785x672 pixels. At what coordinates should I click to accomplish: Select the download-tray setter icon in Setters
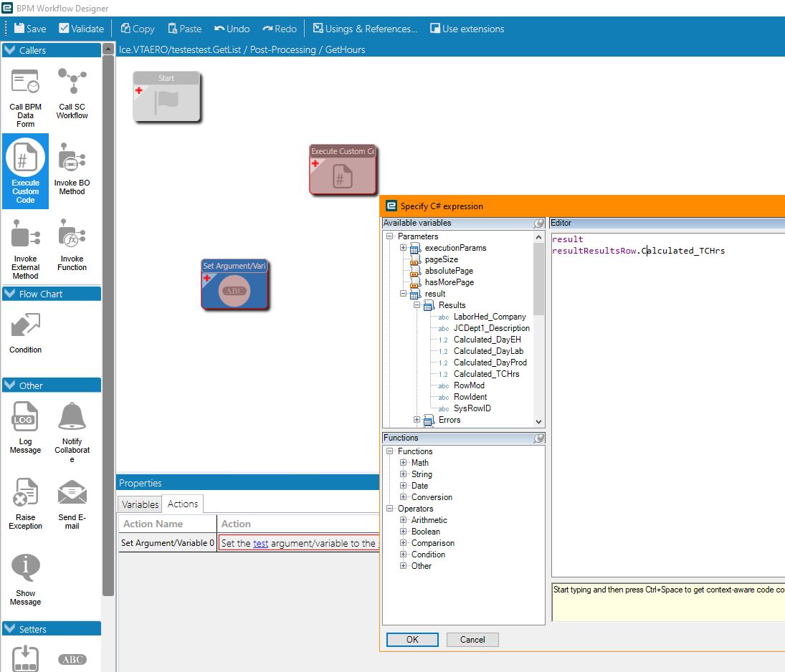coord(25,658)
